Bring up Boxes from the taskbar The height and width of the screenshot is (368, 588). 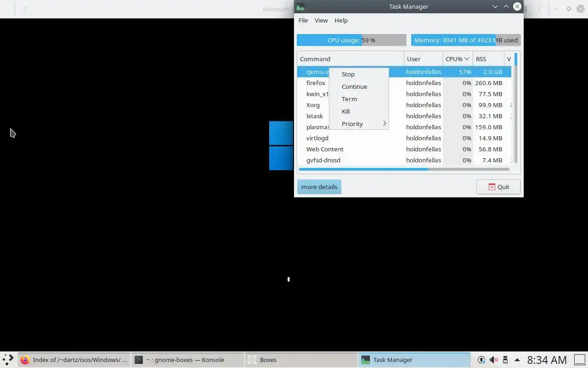[300, 360]
